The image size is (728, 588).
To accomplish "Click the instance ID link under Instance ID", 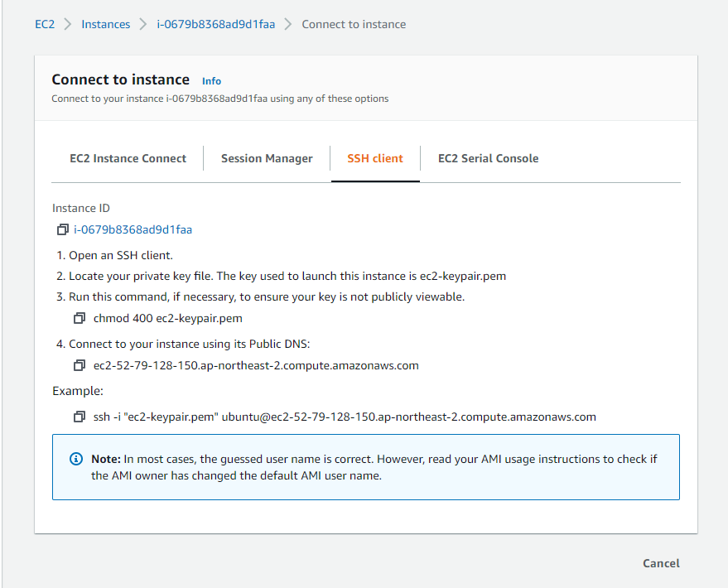I will point(133,229).
